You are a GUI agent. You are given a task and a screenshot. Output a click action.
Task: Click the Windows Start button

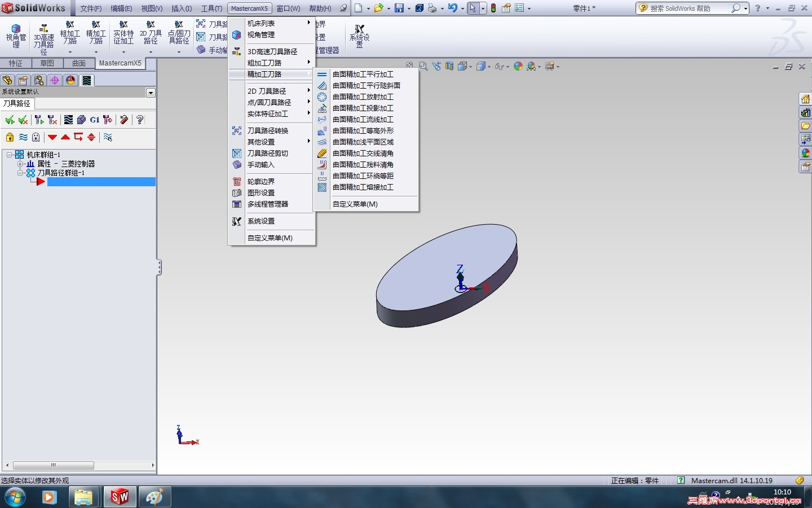15,497
